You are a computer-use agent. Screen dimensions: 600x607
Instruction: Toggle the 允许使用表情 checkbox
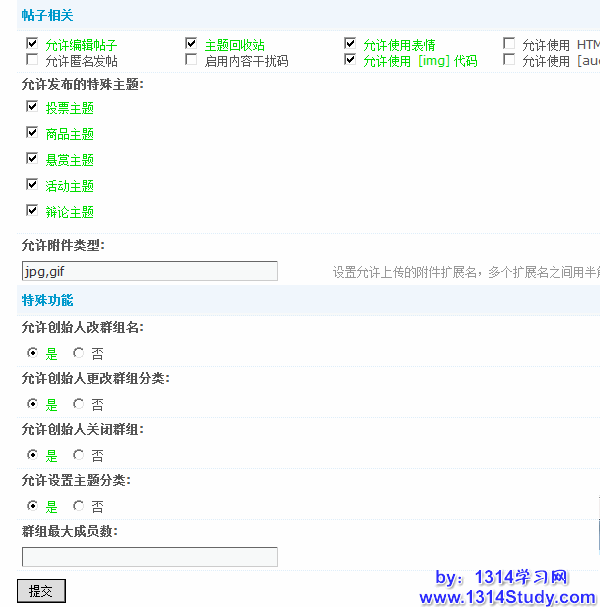pos(350,44)
